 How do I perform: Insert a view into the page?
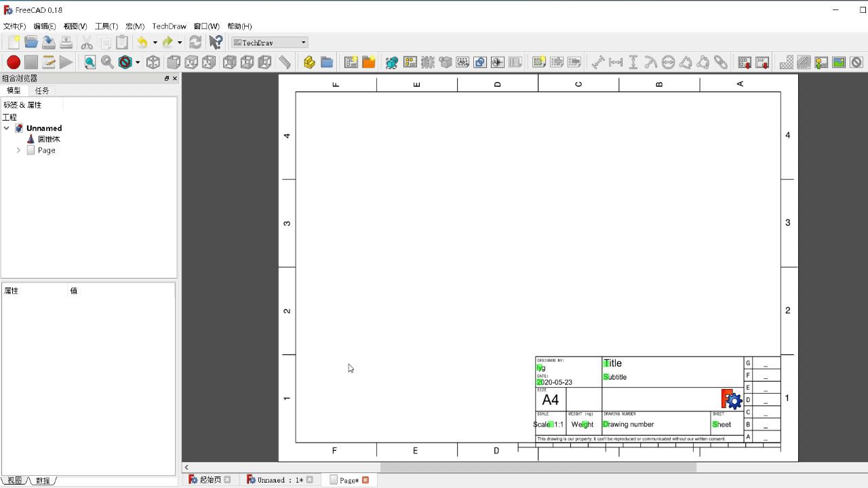(x=392, y=62)
